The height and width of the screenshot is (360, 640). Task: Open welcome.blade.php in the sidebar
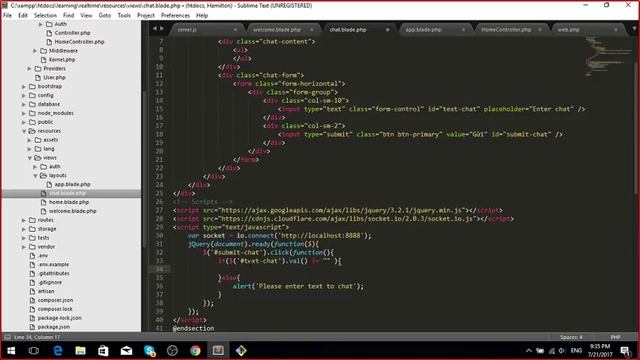72,211
